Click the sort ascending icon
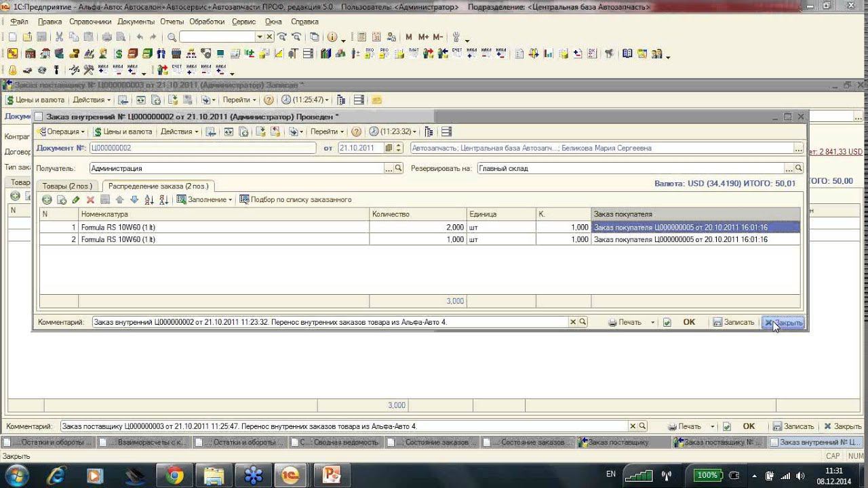 coord(149,200)
